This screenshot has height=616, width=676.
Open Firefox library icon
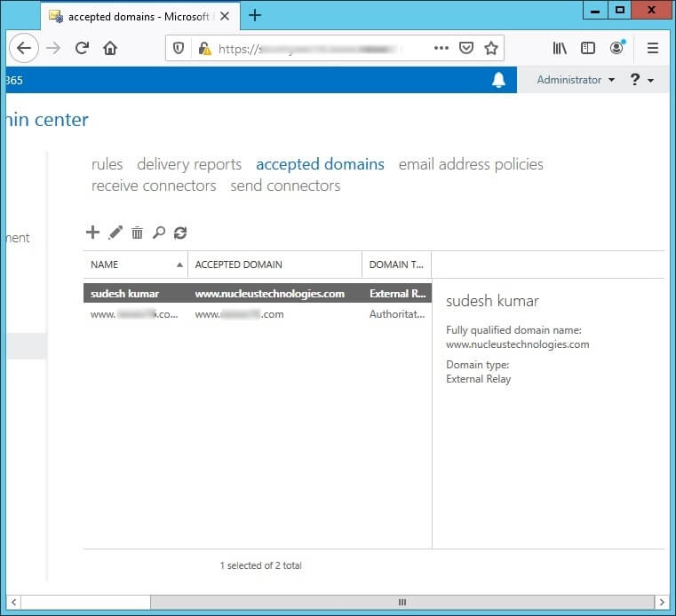pos(560,48)
